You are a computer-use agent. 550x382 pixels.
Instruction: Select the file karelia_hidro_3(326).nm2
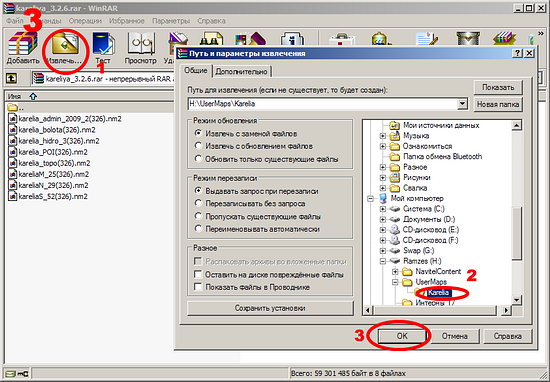coord(54,141)
